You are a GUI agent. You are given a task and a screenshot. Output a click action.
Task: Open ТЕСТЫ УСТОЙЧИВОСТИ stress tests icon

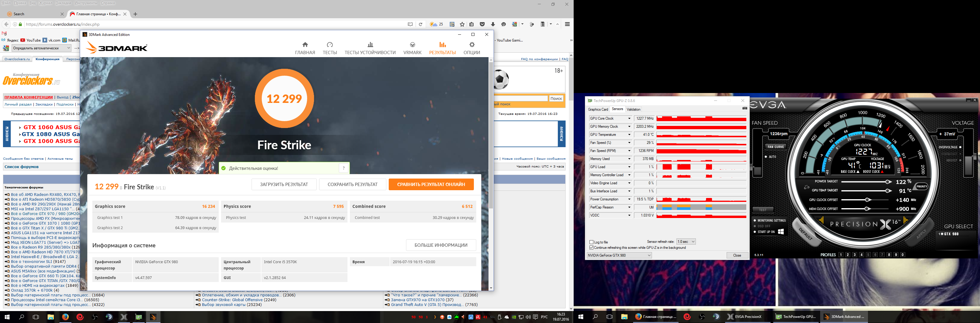[370, 45]
